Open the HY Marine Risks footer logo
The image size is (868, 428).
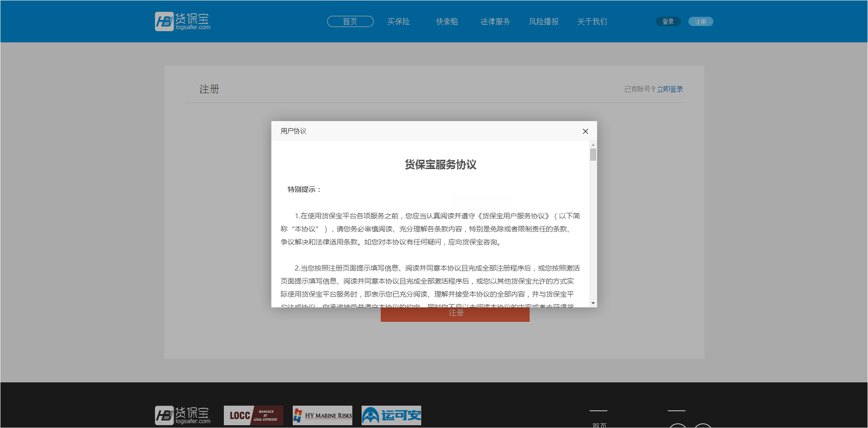[x=322, y=415]
